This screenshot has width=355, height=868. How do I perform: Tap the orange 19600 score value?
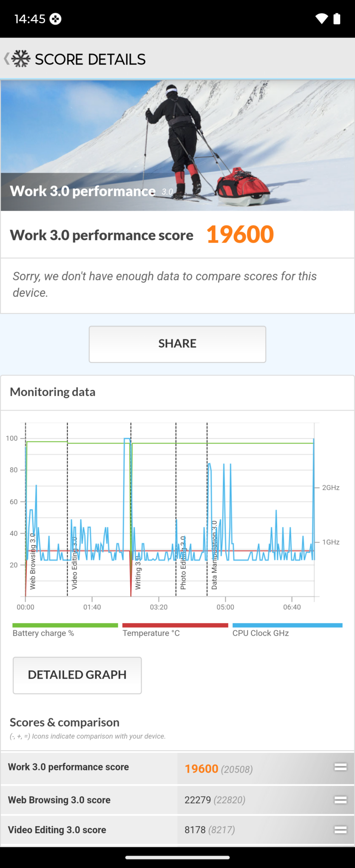[240, 235]
